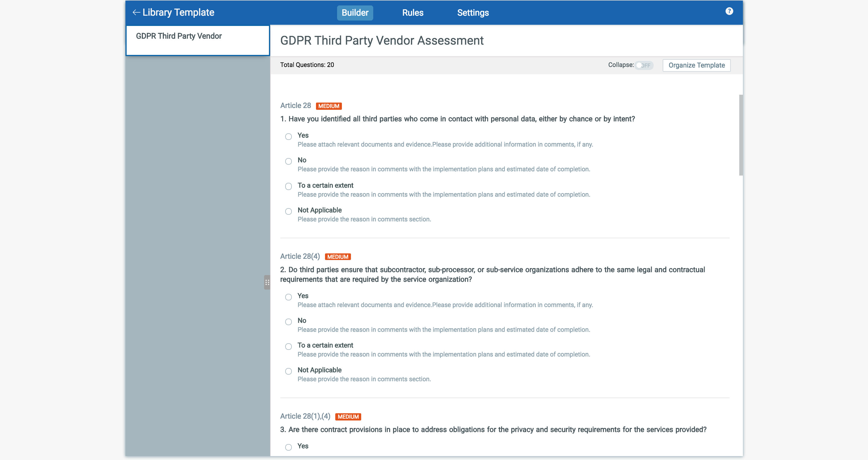Image resolution: width=868 pixels, height=460 pixels.
Task: Choose Not Applicable for question 2
Action: coord(289,371)
